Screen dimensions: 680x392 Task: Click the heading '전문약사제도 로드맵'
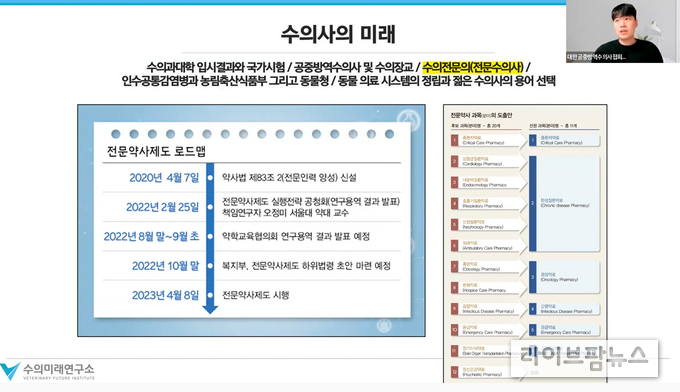[156, 151]
